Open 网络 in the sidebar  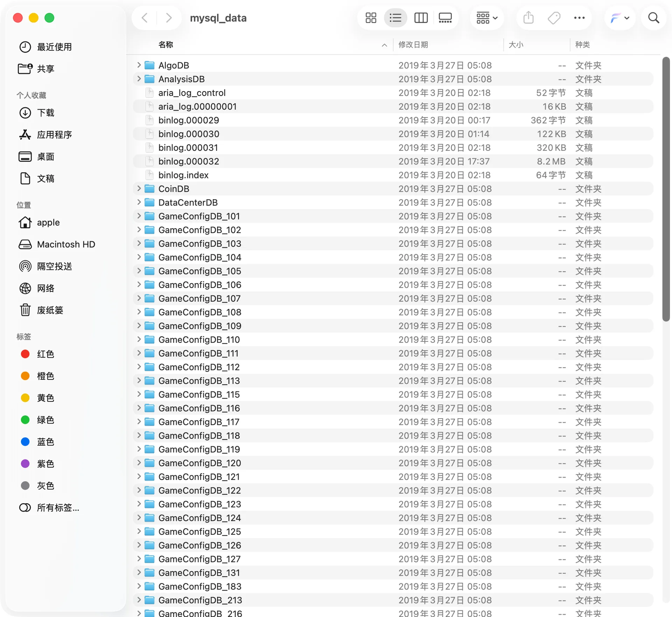[37, 288]
